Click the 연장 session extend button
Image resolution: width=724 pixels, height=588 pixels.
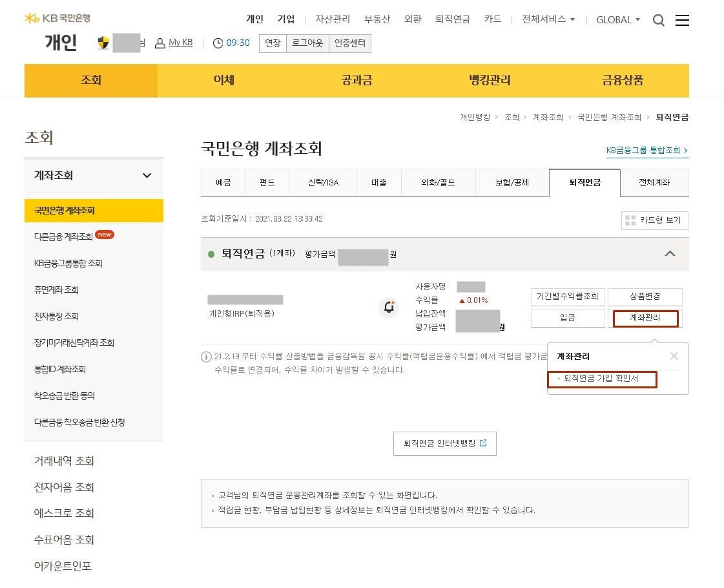pos(273,43)
